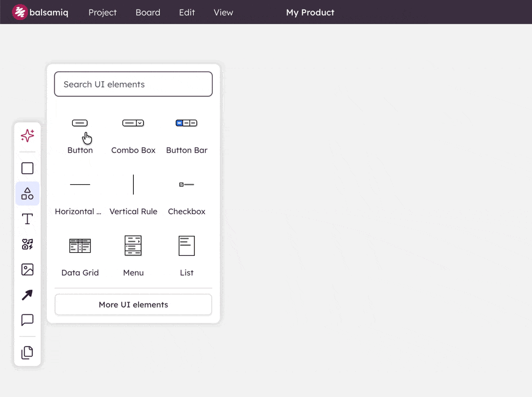
Task: Insert a List element
Action: (186, 257)
